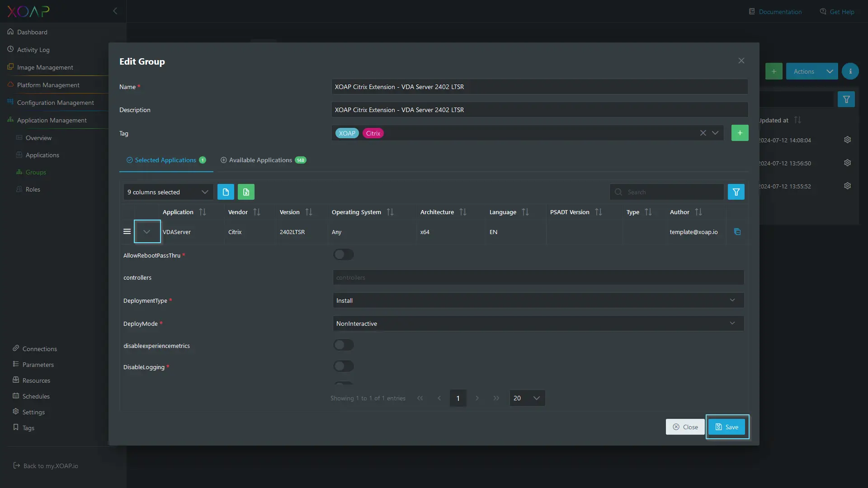This screenshot has height=488, width=868.
Task: Sort by Type column arrows
Action: (648, 212)
